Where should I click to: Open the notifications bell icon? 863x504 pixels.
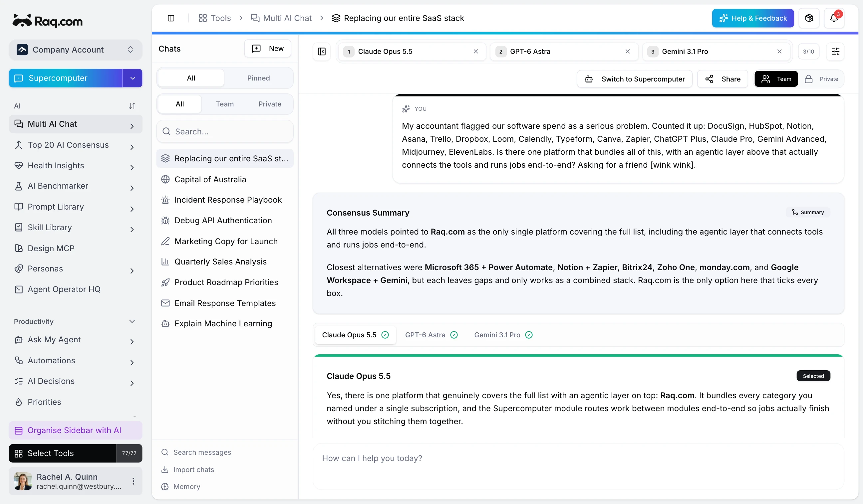pos(834,18)
